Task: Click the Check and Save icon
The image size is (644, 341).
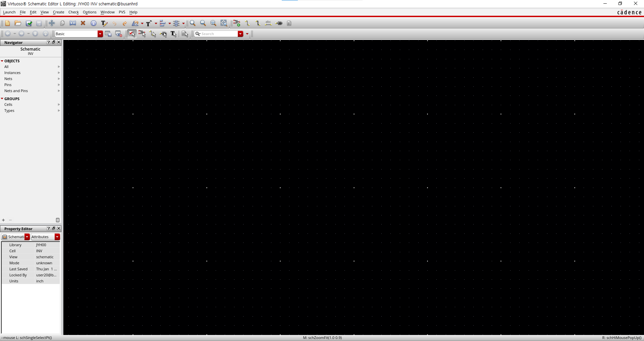Action: tap(29, 23)
